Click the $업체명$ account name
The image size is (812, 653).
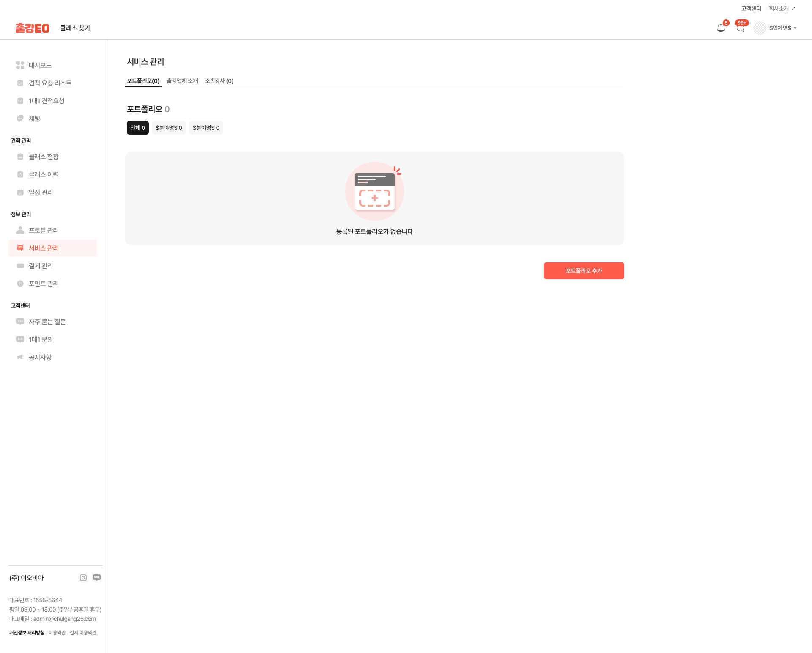780,28
